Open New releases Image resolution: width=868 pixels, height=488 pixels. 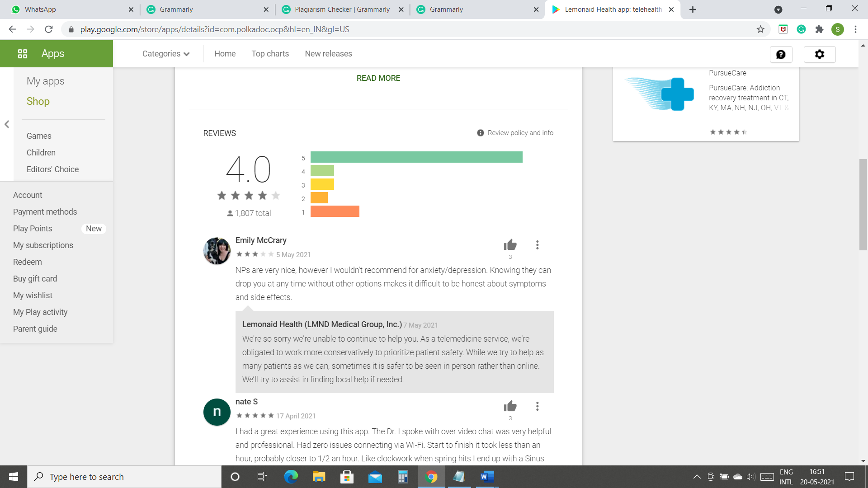pos(328,54)
